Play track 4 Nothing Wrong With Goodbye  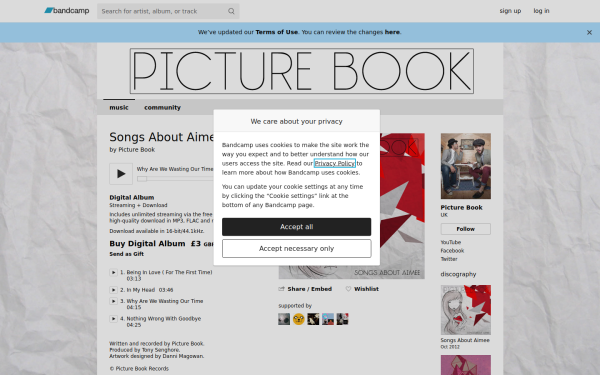pos(113,319)
